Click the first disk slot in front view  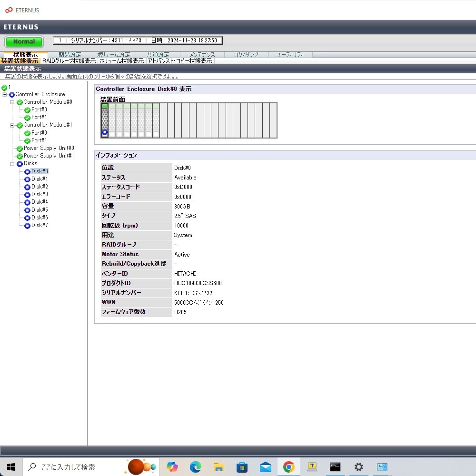click(105, 120)
